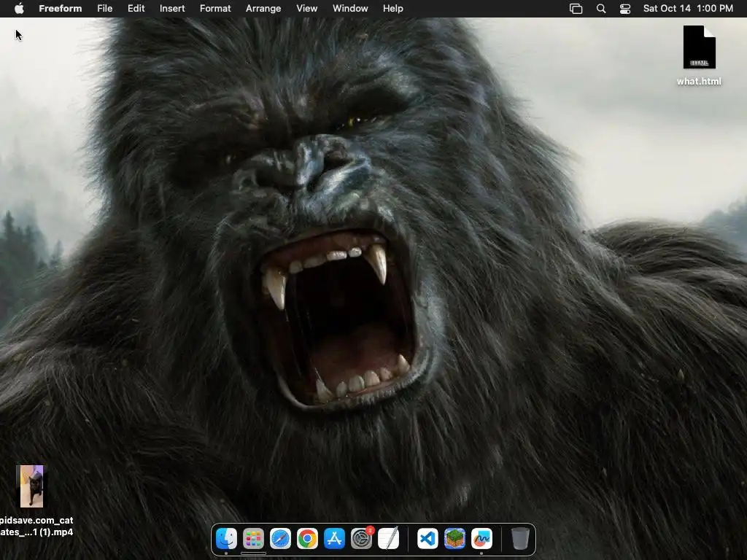Open the View menu
Image resolution: width=747 pixels, height=560 pixels.
pos(307,9)
